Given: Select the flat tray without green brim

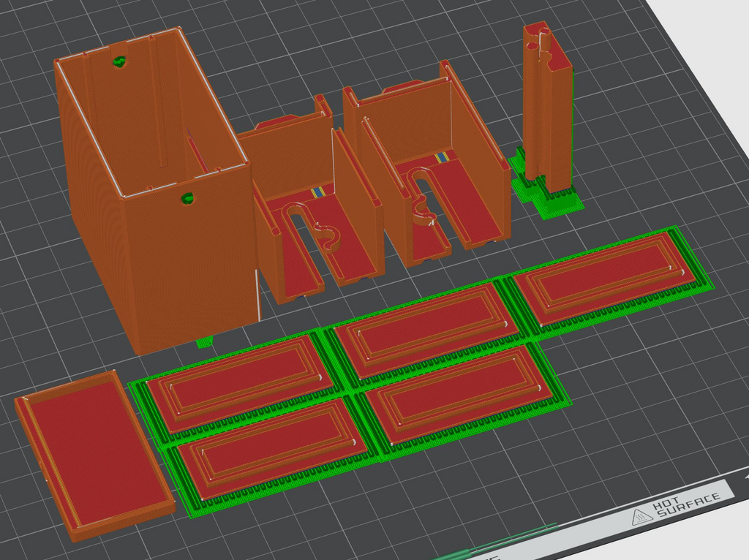Looking at the screenshot, I should (x=95, y=456).
